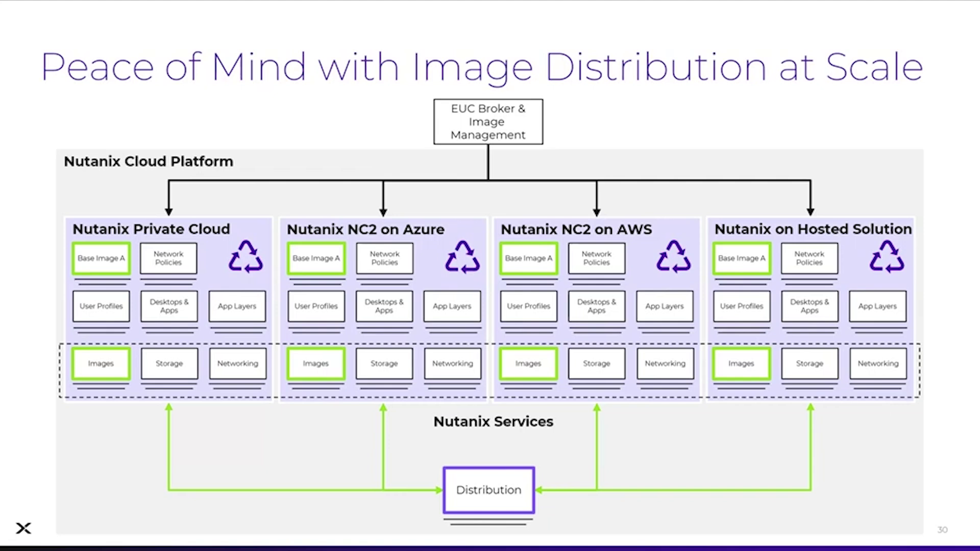Select the Distribution box
Viewport: 980px width, 551px height.
coord(489,490)
